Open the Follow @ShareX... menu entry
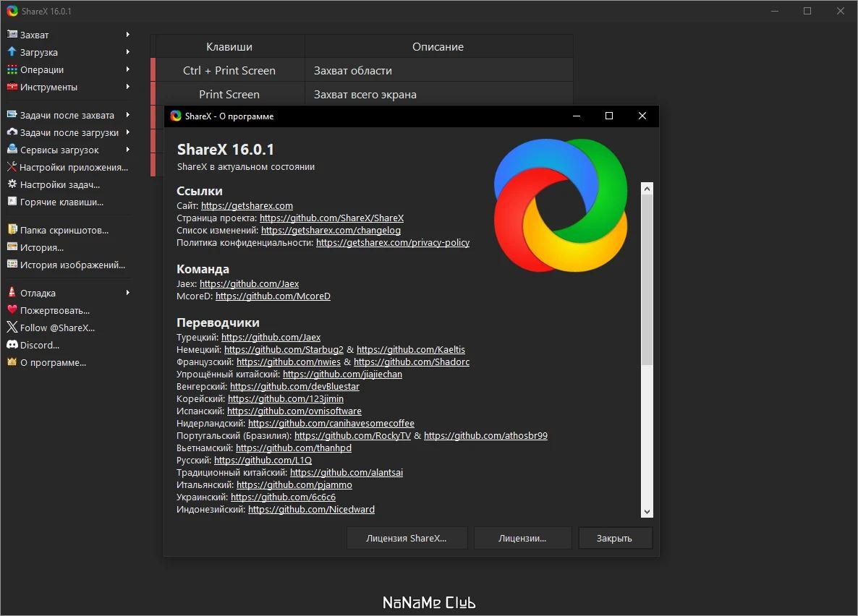 [x=68, y=328]
